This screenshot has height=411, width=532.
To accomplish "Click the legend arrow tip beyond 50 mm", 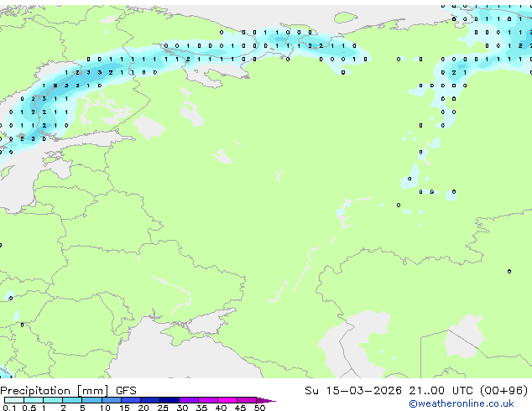I will click(x=266, y=400).
